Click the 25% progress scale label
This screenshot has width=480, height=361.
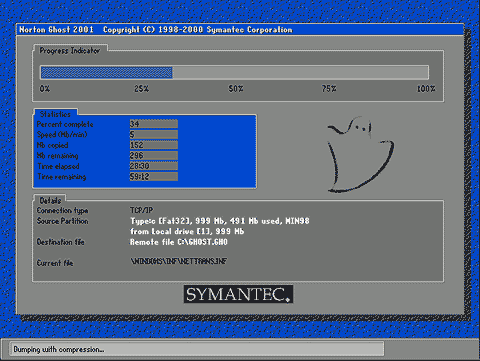click(142, 89)
